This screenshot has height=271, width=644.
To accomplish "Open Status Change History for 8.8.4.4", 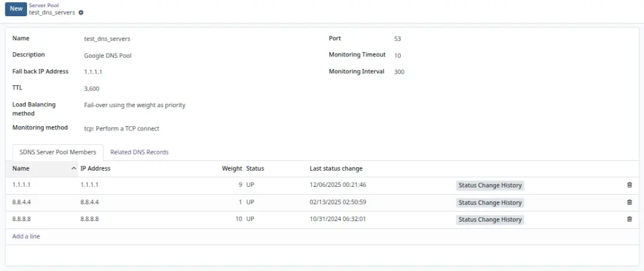I will coord(490,203).
